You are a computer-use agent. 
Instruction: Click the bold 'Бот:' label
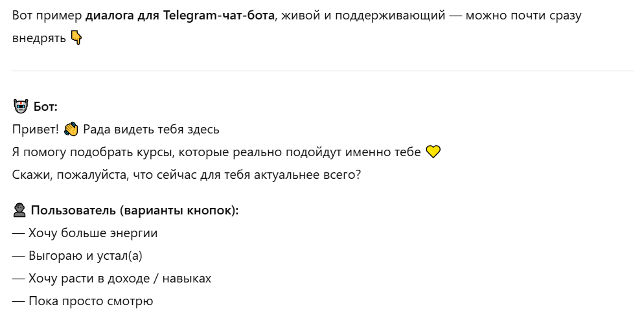(x=45, y=107)
